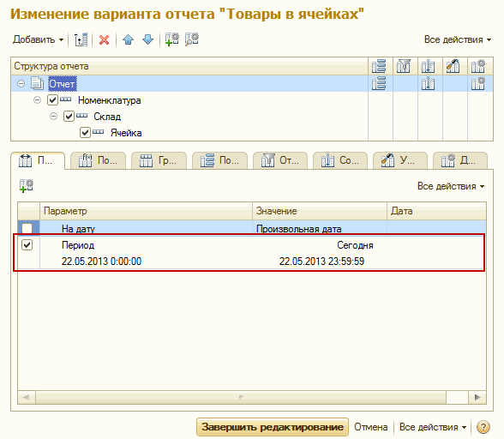Viewport: 504px width, 439px height.
Task: Click the Сегодня period value
Action: tap(355, 245)
